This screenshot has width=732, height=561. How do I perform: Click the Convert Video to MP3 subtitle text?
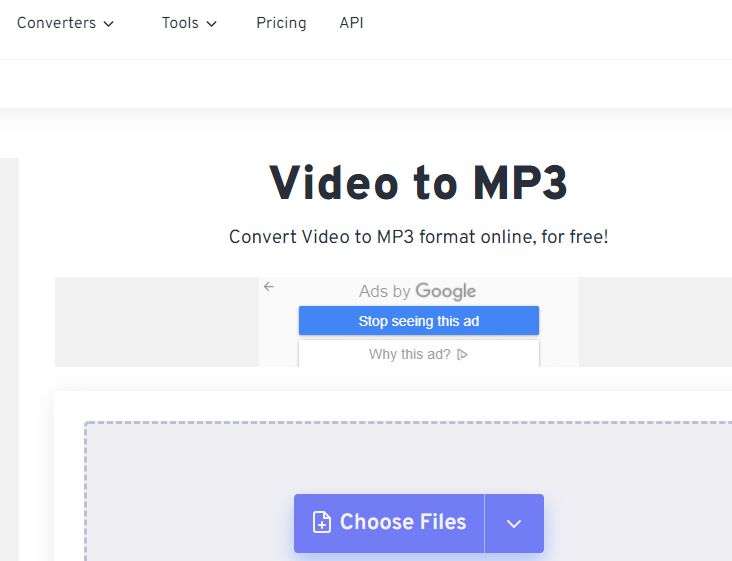(418, 237)
